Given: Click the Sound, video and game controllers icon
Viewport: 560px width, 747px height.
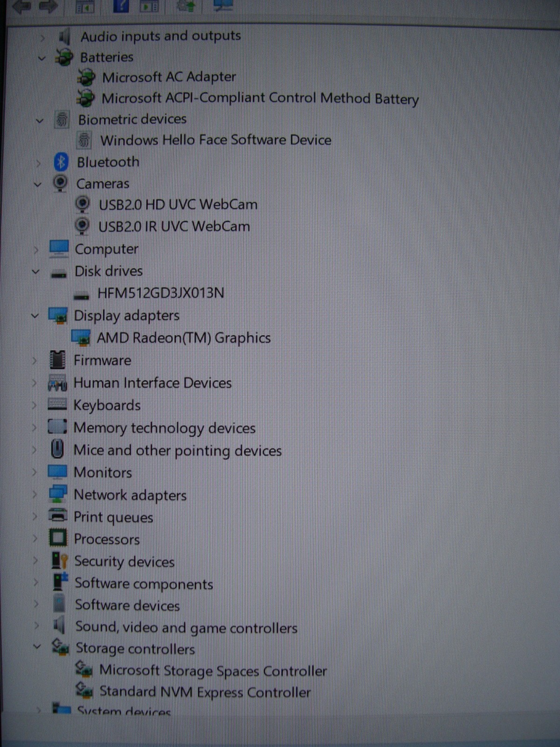Looking at the screenshot, I should [59, 625].
